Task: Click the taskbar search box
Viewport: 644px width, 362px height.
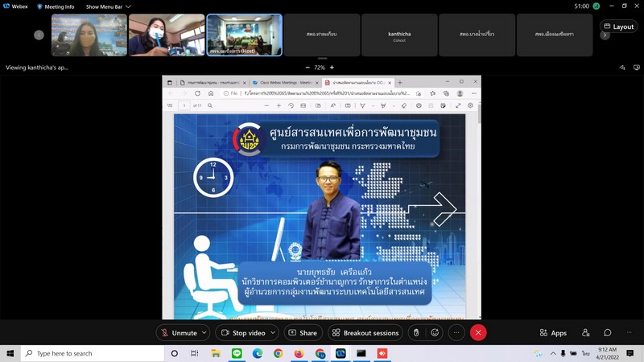Action: 93,353
